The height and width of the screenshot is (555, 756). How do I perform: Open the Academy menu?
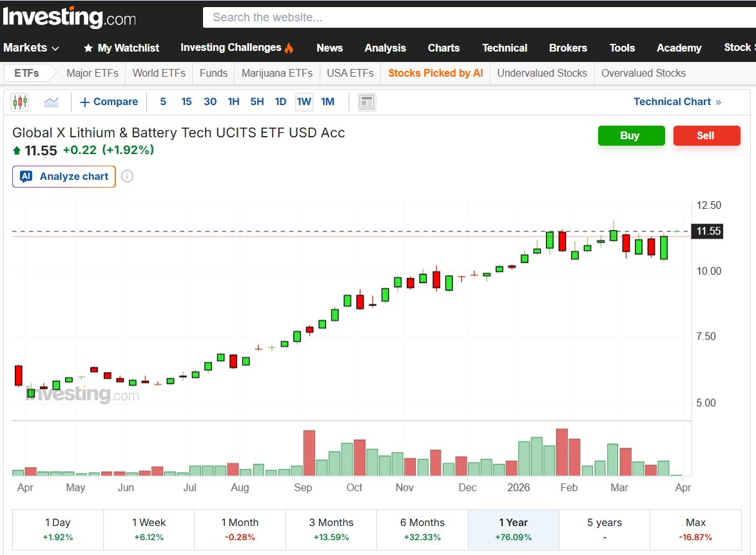[x=679, y=48]
